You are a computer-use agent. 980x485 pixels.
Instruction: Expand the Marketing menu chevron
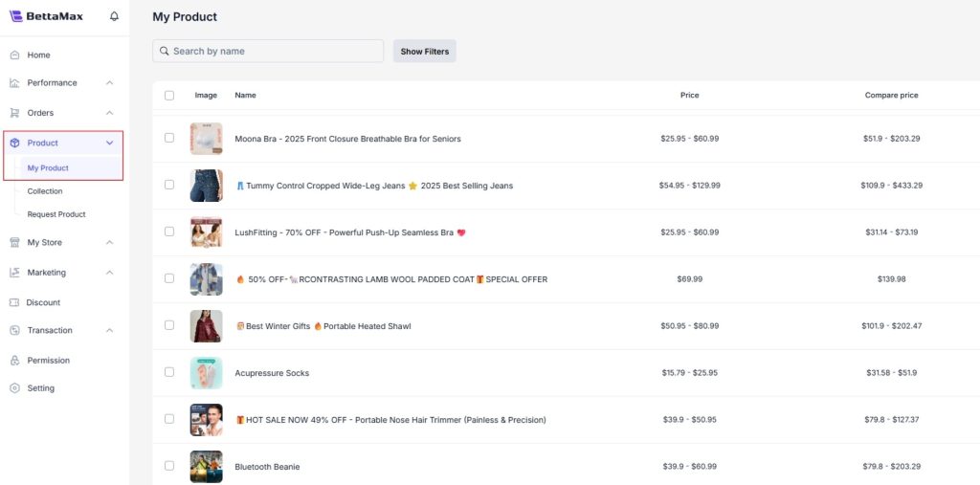tap(110, 273)
